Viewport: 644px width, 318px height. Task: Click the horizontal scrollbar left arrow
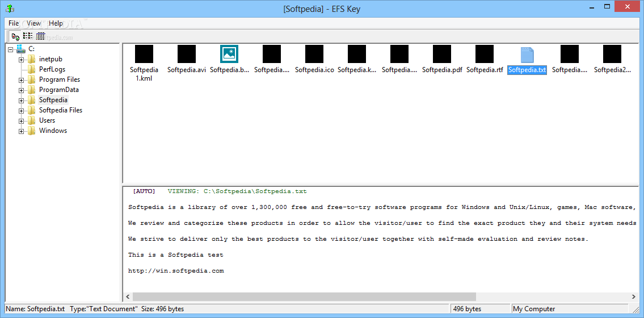click(128, 296)
